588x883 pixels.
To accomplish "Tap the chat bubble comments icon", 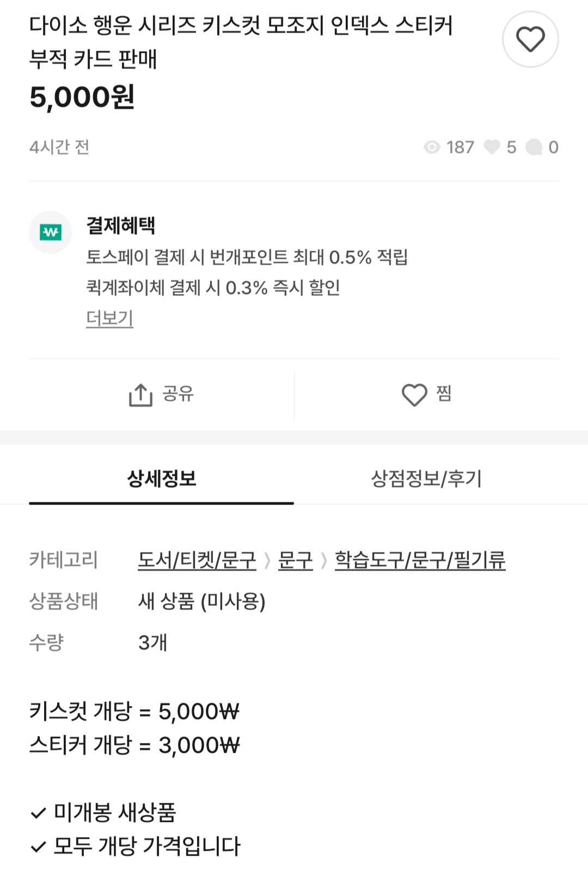I will 534,147.
